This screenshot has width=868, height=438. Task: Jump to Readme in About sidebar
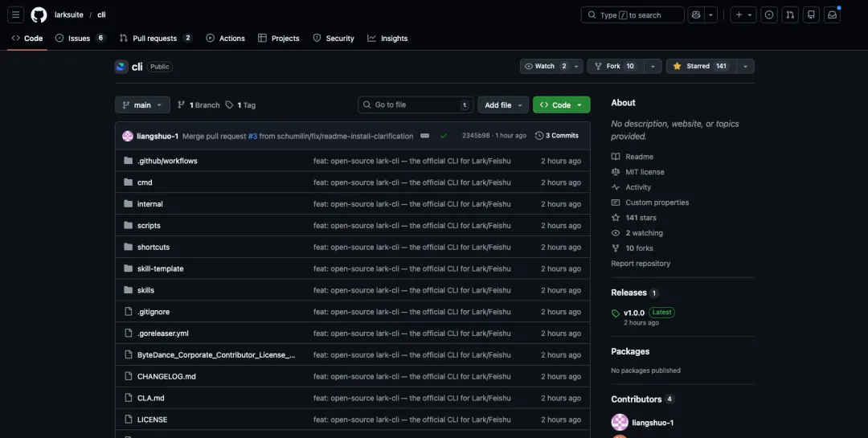click(633, 157)
